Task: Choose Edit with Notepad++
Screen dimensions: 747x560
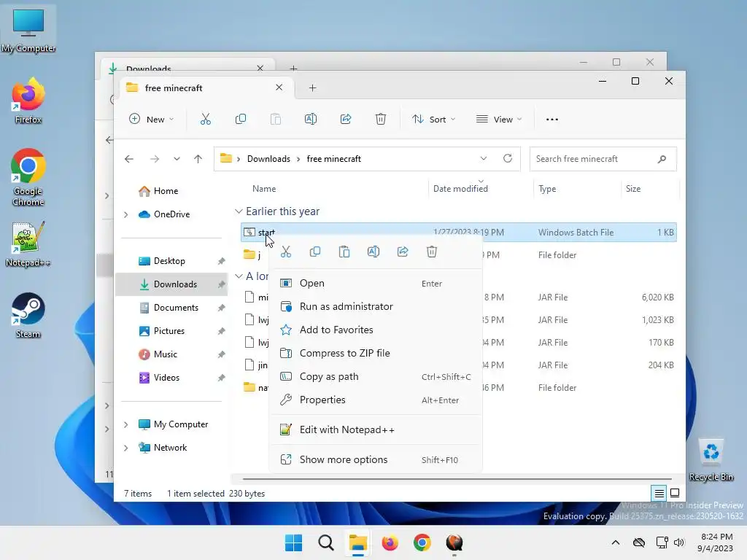Action: pyautogui.click(x=376, y=430)
